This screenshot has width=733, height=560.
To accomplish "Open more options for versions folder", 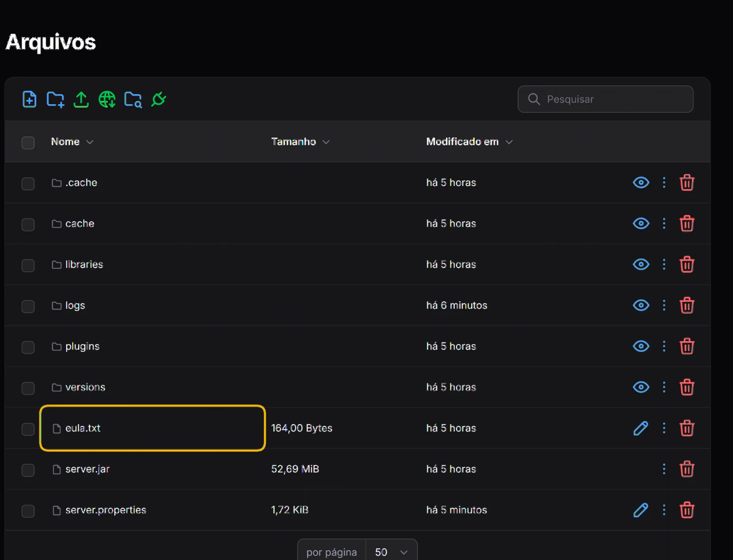I will [x=664, y=387].
